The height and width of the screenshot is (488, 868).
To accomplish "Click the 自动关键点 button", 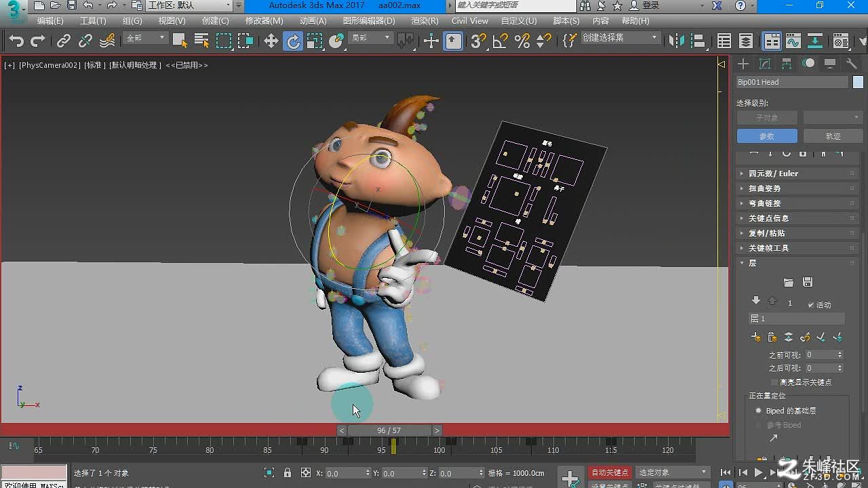I will (x=610, y=472).
